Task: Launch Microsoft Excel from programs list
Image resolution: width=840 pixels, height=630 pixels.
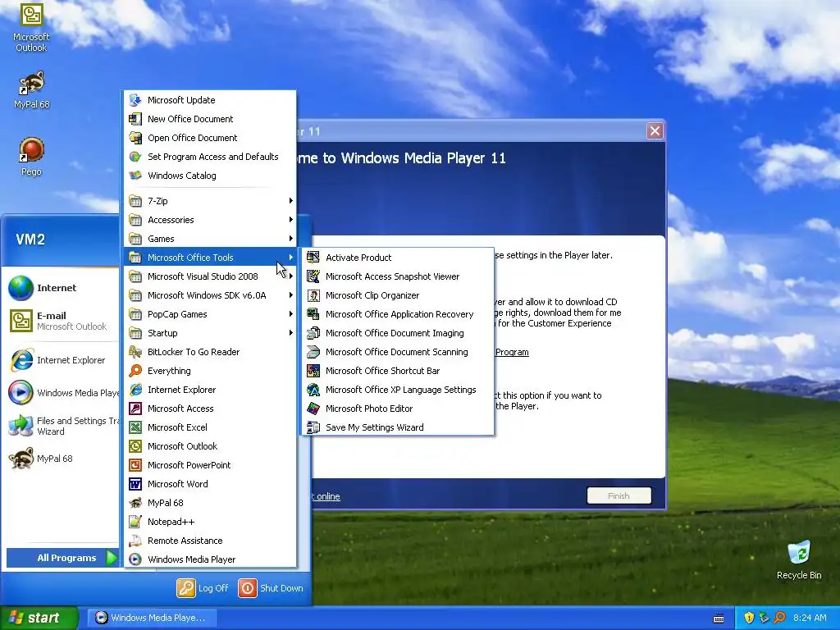Action: [x=210, y=427]
